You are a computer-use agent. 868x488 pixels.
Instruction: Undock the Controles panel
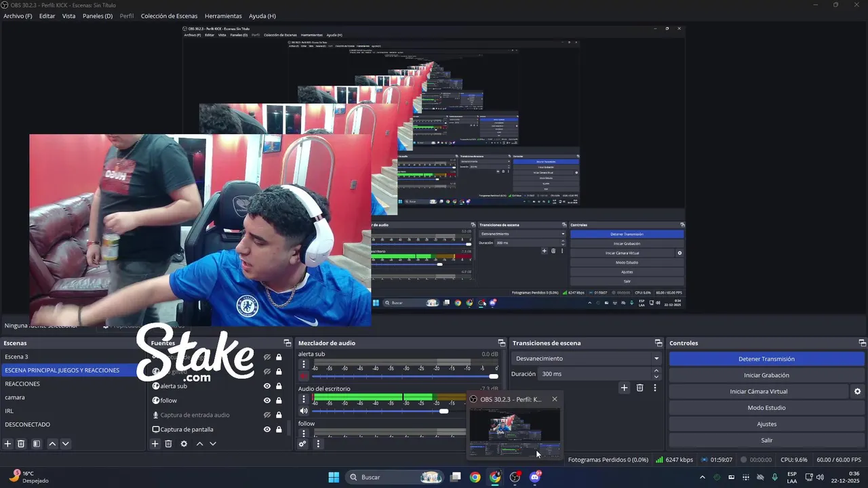(862, 343)
